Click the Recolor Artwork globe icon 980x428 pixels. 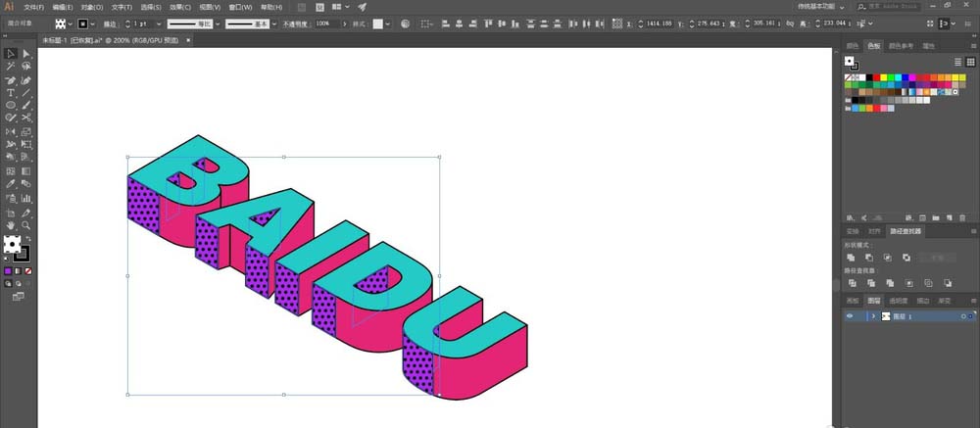405,24
